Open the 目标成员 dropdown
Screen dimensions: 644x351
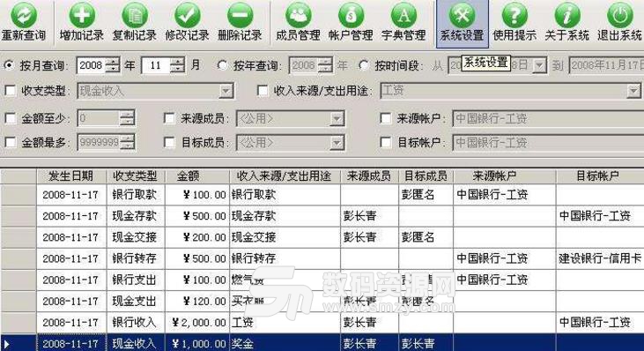click(x=337, y=143)
